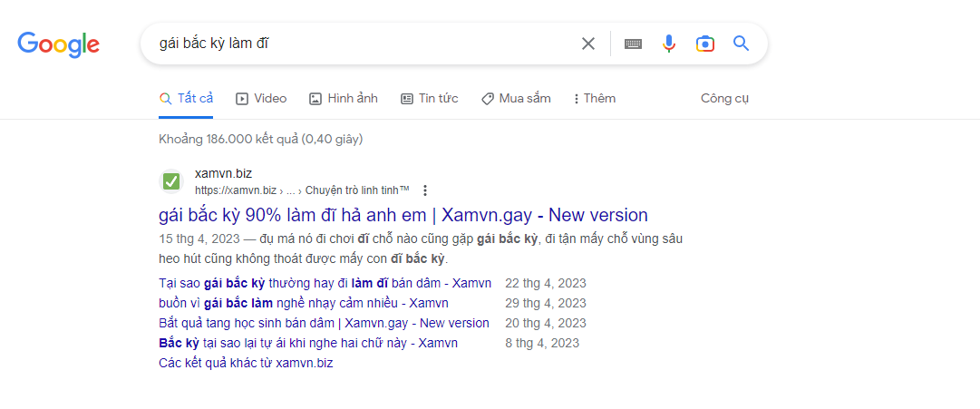Click inside the search text field

point(363,44)
